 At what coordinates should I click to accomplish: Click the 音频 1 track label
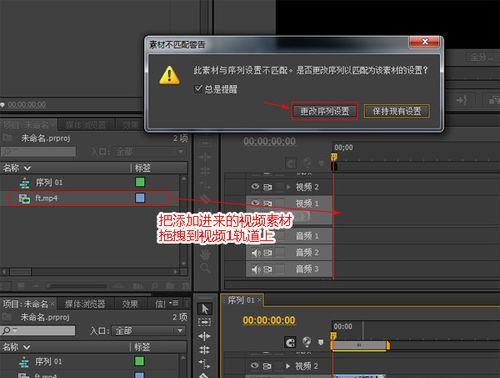[x=307, y=236]
